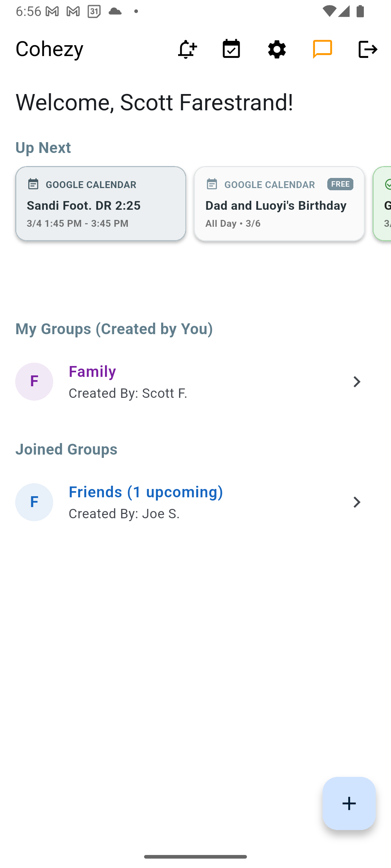This screenshot has width=391, height=868.
Task: Open the Family group link
Action: click(92, 371)
